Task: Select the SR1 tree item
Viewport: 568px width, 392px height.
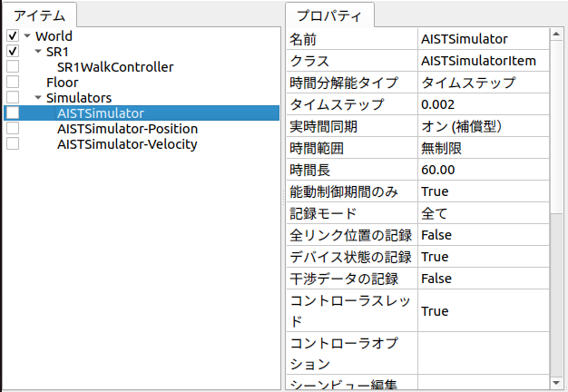Action: (57, 52)
